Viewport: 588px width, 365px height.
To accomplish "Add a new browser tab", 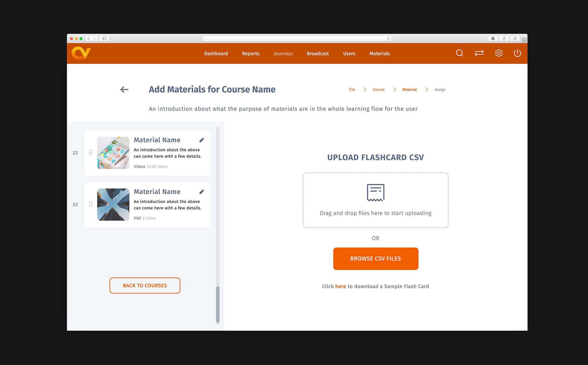I will [525, 40].
